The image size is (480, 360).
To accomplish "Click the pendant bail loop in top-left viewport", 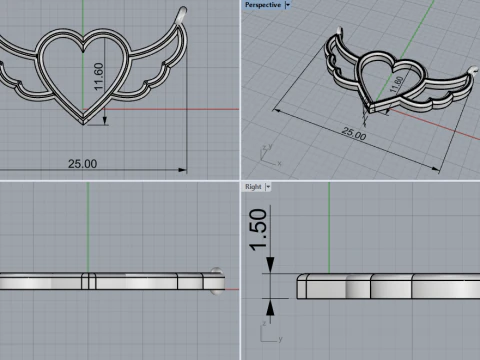I will pyautogui.click(x=181, y=15).
